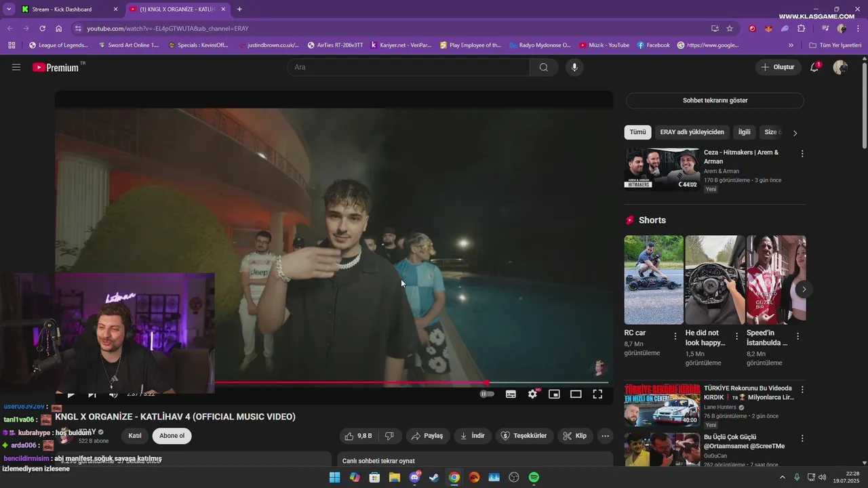Reload the page with refresh icon
Screen dimensions: 868x488
click(x=42, y=28)
